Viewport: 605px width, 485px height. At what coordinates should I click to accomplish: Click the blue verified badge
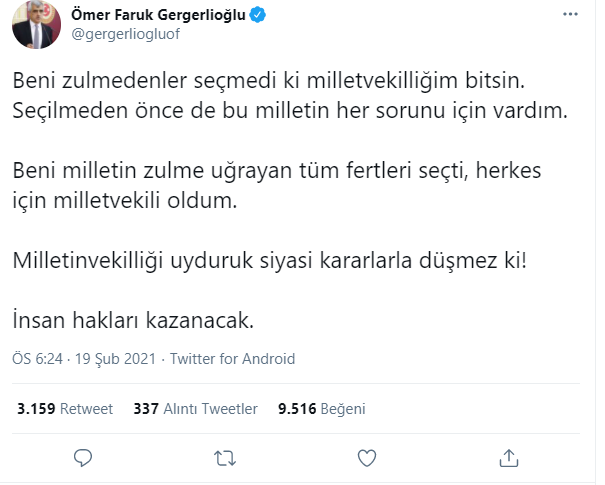pyautogui.click(x=256, y=16)
